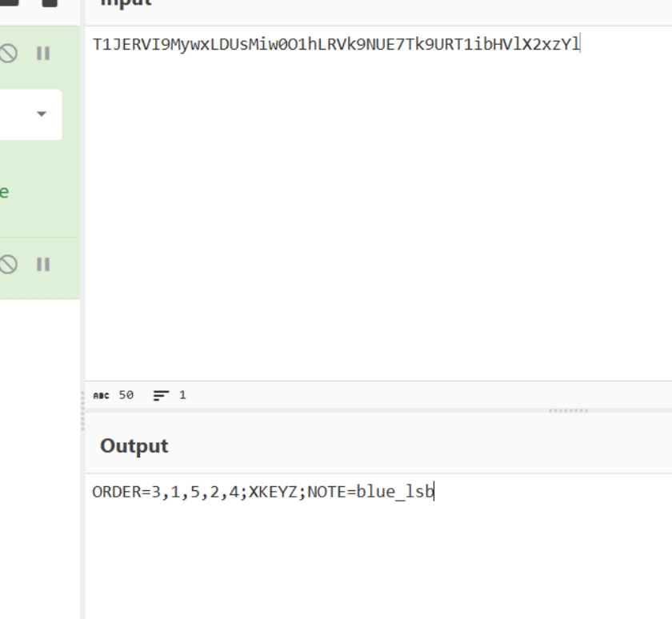This screenshot has width=672, height=619.
Task: Set breakpoint on the second operation
Action: point(43,264)
